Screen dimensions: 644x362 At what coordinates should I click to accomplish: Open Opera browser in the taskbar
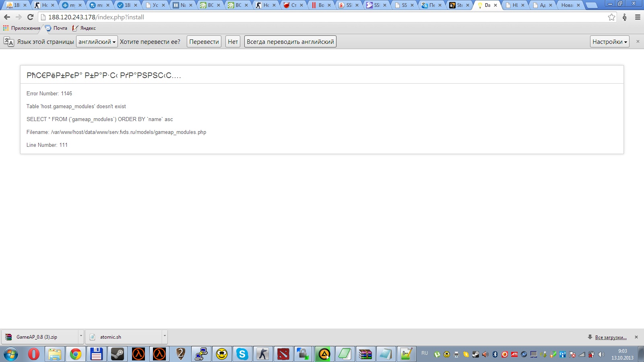(x=34, y=354)
